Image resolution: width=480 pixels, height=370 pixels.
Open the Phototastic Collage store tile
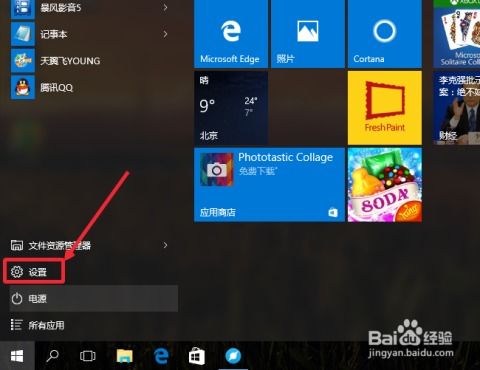tap(269, 185)
